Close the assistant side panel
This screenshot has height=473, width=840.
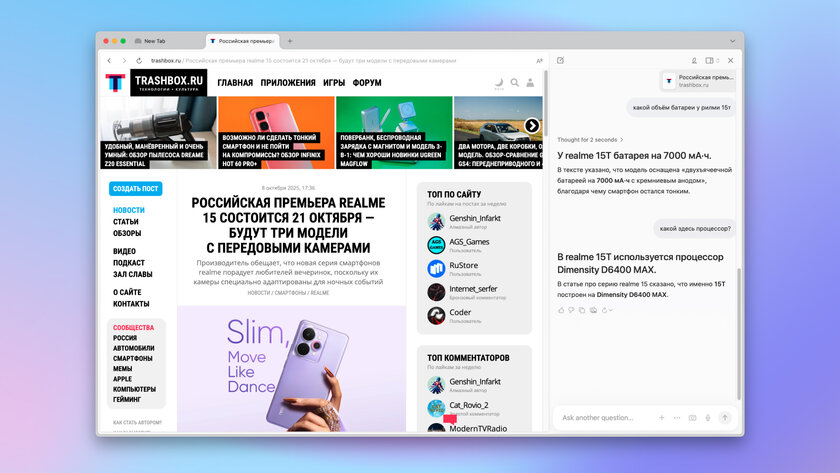coord(730,61)
